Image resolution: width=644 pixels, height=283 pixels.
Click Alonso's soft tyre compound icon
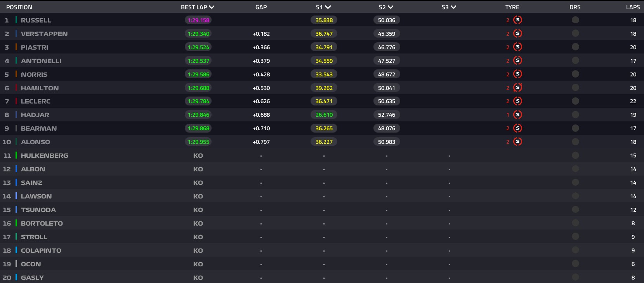(x=517, y=142)
